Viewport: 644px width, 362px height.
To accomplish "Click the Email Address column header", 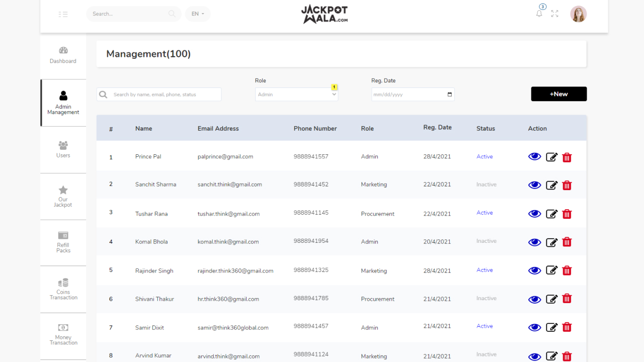I will [218, 129].
